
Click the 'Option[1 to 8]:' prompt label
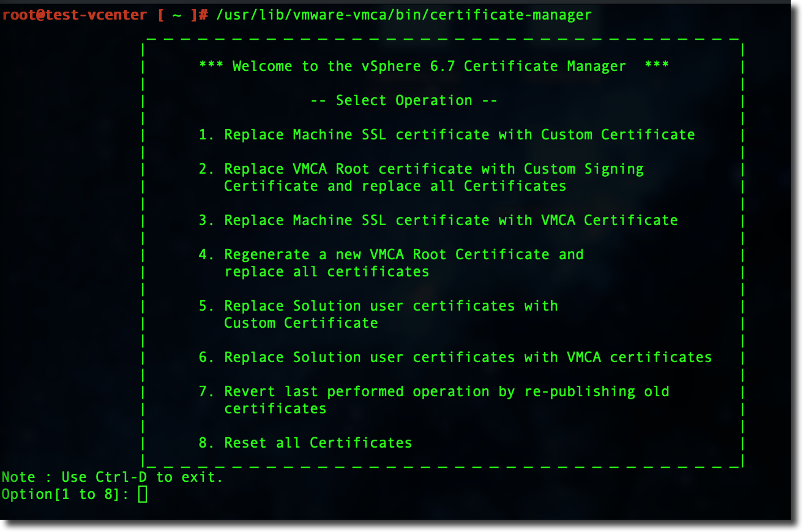66,494
